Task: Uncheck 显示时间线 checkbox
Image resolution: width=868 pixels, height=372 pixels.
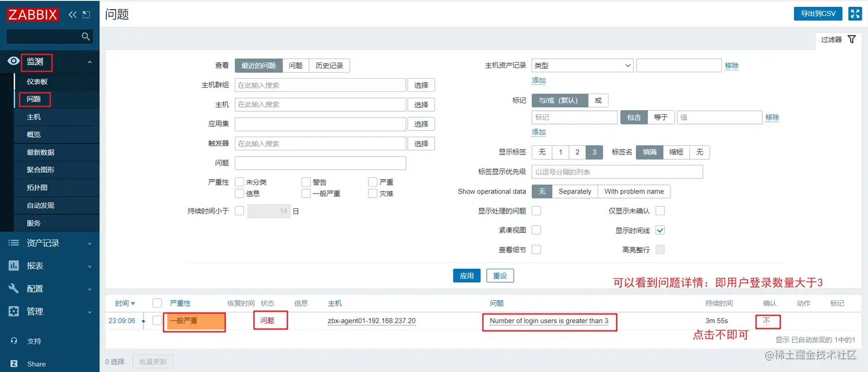Action: pyautogui.click(x=660, y=230)
